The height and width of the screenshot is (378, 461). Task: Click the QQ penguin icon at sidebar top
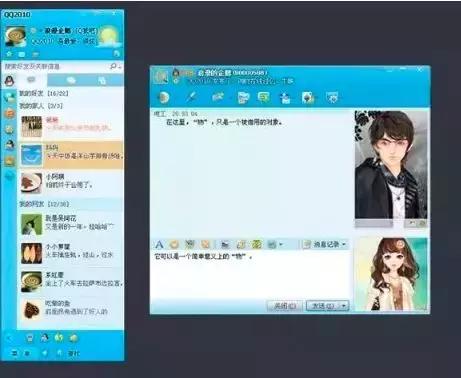tap(9, 80)
